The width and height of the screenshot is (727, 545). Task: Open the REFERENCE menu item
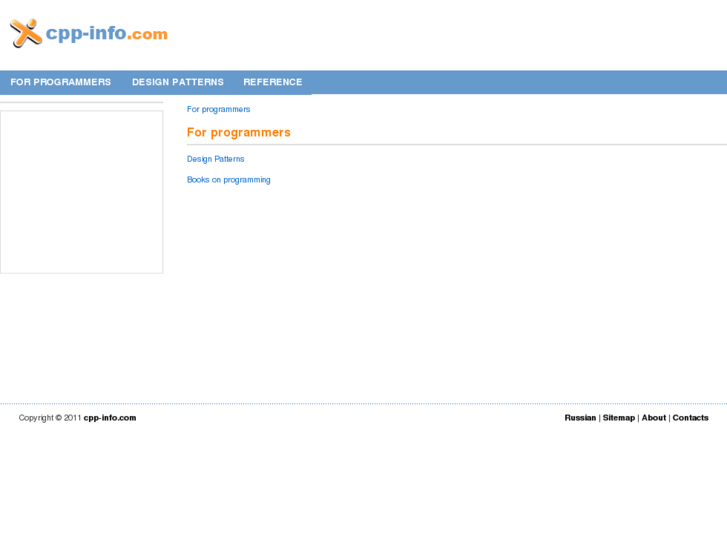pos(273,82)
